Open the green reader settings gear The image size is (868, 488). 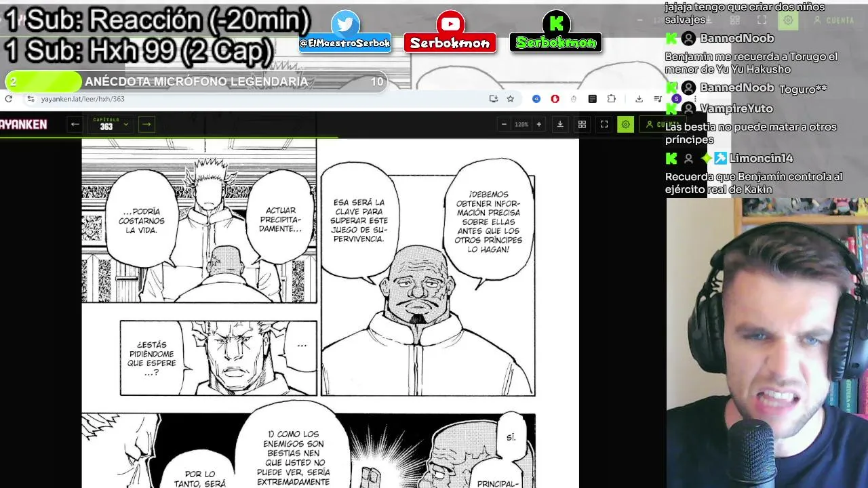coord(626,124)
